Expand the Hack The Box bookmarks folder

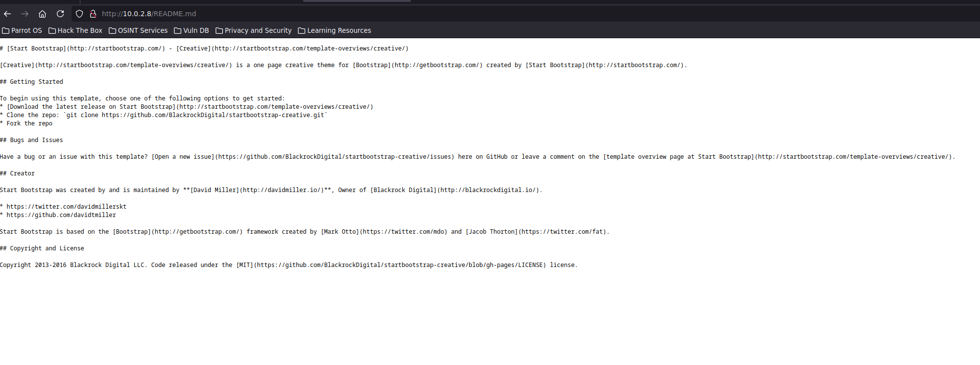pos(75,30)
